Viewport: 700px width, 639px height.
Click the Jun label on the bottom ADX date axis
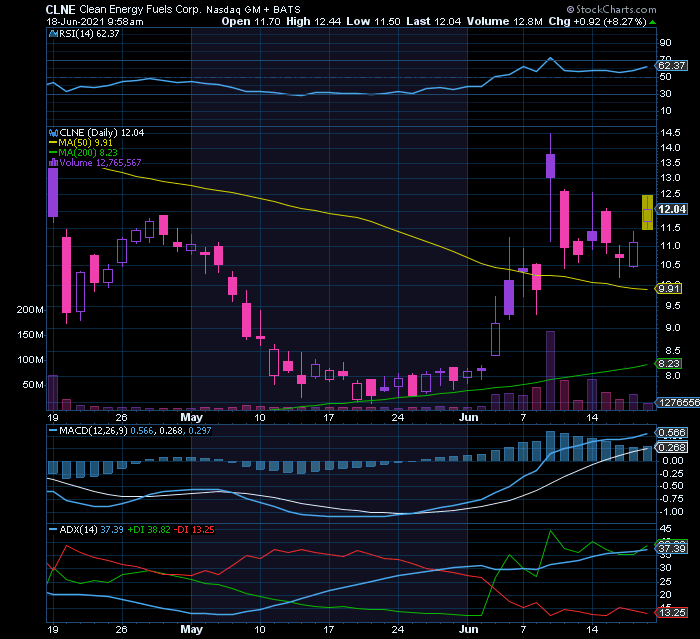468,629
